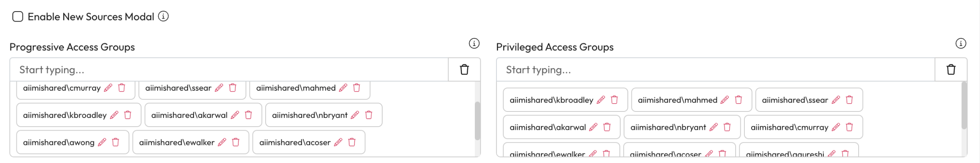Click Progressive Access Groups list scrollbar

click(x=477, y=121)
